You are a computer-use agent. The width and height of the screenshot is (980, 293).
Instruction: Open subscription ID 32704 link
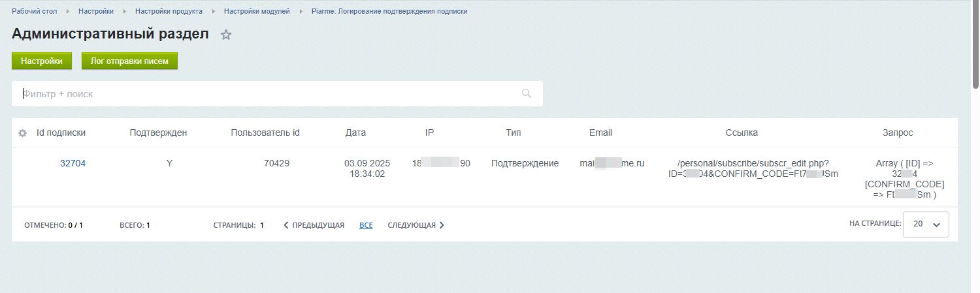73,164
